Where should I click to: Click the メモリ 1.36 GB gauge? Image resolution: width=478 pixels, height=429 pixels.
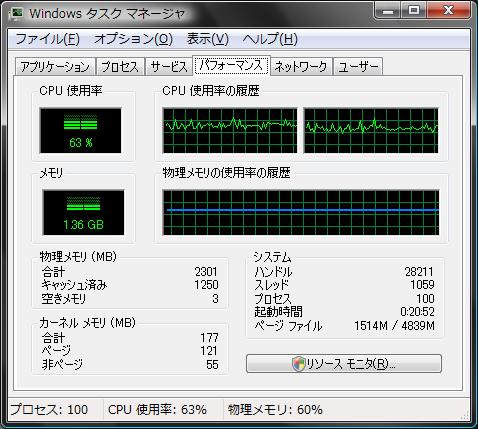83,212
